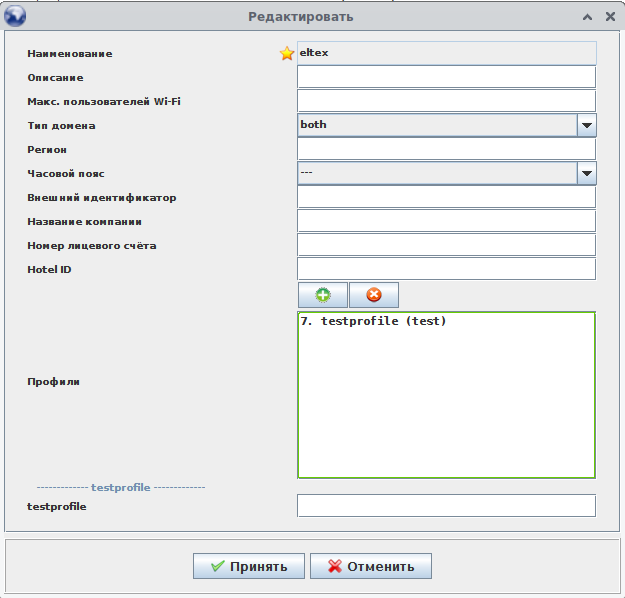The image size is (625, 598).
Task: Click into the Hotel ID field
Action: coord(446,269)
